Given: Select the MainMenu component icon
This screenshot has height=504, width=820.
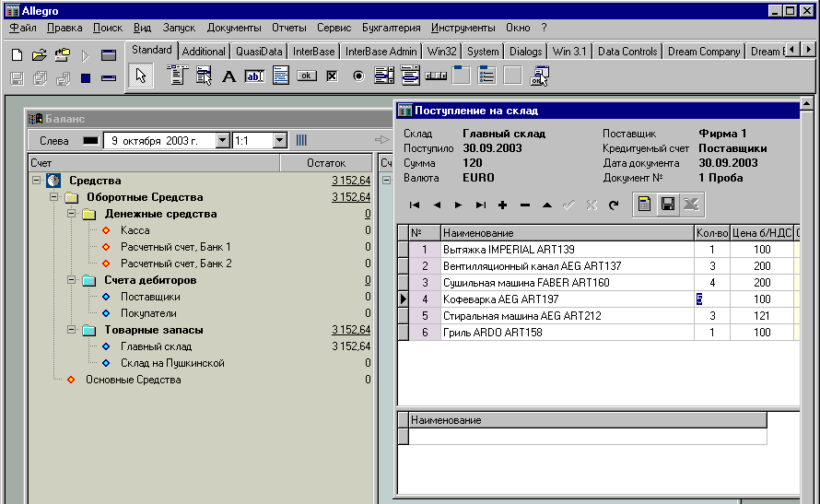Looking at the screenshot, I should [177, 76].
